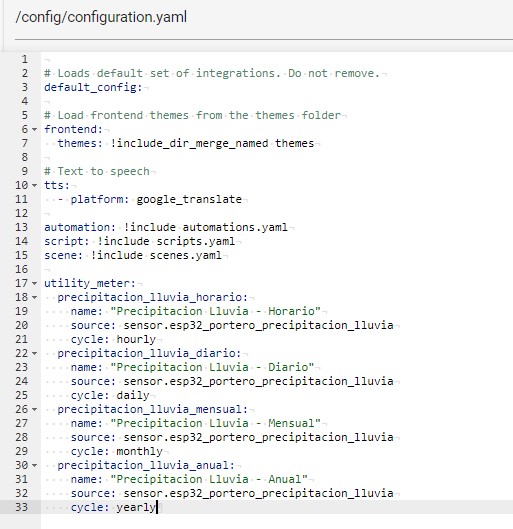Click the daily cycle value
The height and width of the screenshot is (529, 513).
(x=133, y=395)
